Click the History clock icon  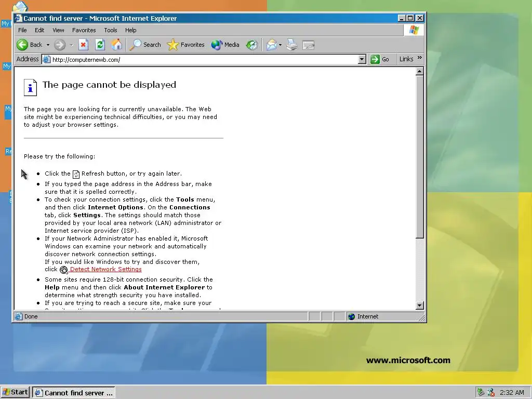252,45
